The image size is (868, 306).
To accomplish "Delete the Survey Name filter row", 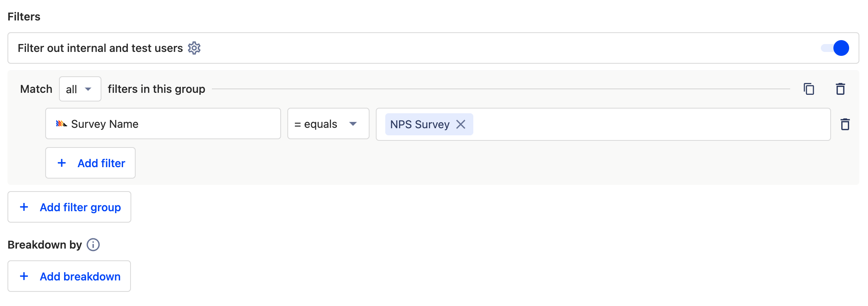I will [845, 124].
